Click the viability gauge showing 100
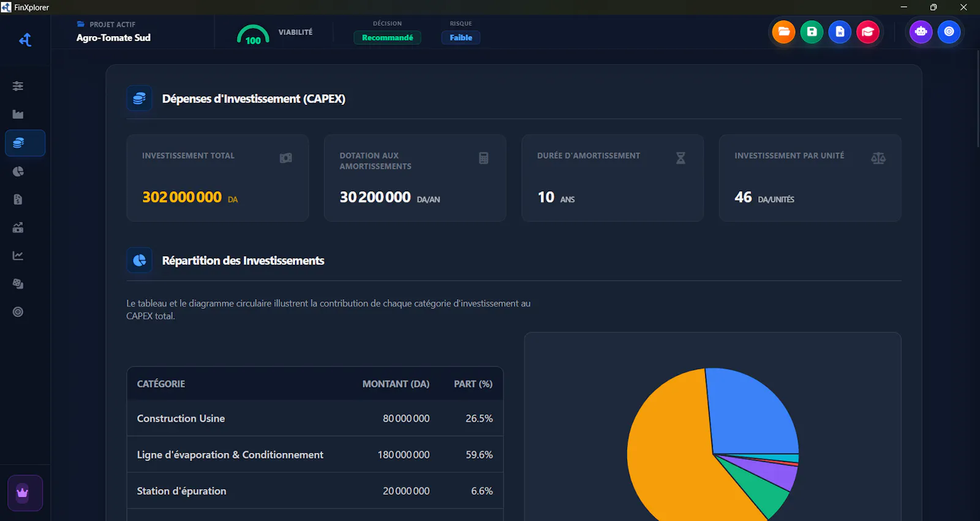Image resolution: width=980 pixels, height=521 pixels. [x=253, y=35]
